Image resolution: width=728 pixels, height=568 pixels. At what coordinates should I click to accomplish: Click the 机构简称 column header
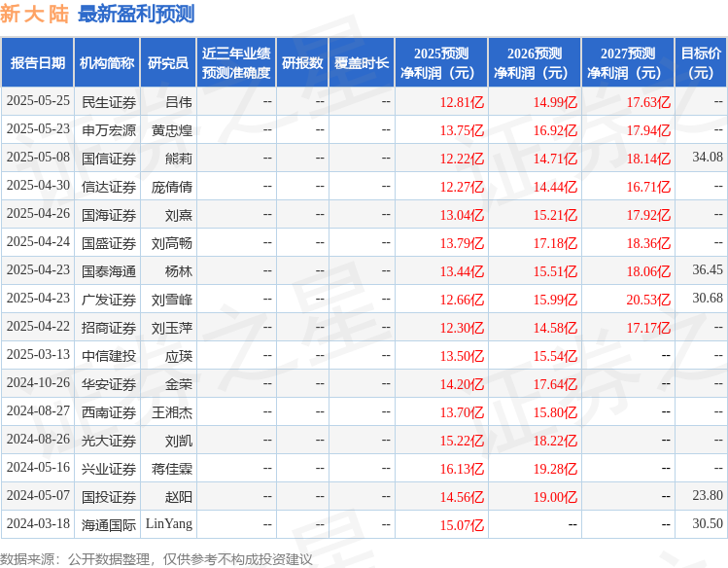pyautogui.click(x=107, y=62)
